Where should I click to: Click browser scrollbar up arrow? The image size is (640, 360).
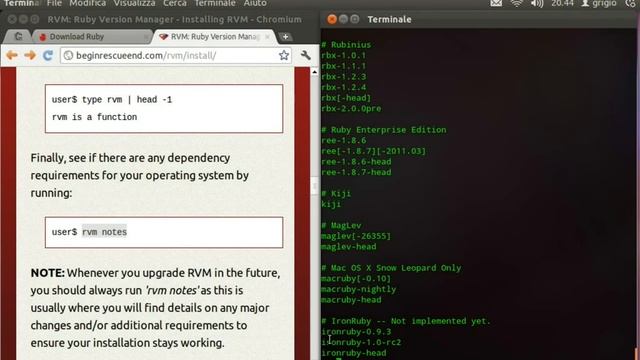[x=314, y=72]
